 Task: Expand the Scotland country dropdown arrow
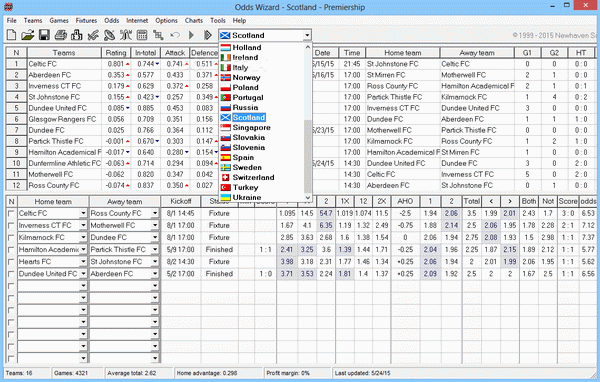[307, 35]
